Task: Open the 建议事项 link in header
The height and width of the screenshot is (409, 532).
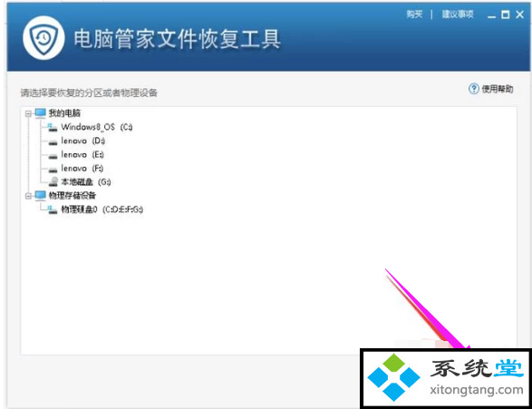Action: 458,15
